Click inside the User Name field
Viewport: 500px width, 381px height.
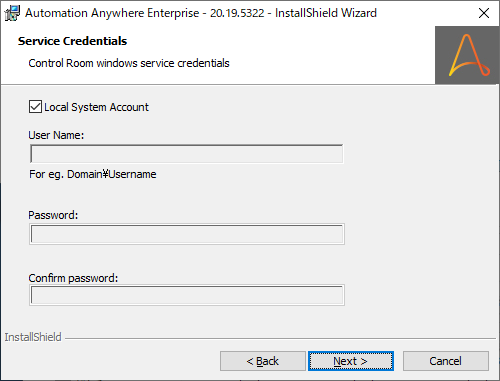click(x=187, y=154)
